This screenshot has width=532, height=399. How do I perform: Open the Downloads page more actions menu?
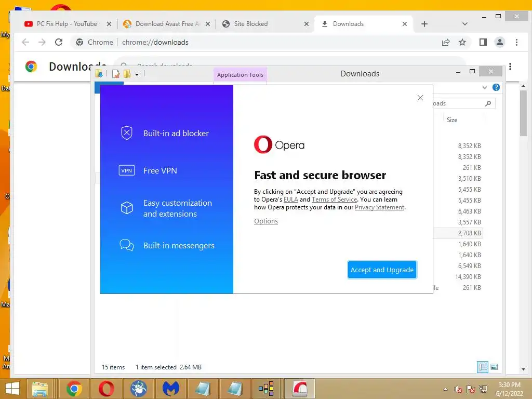click(510, 66)
